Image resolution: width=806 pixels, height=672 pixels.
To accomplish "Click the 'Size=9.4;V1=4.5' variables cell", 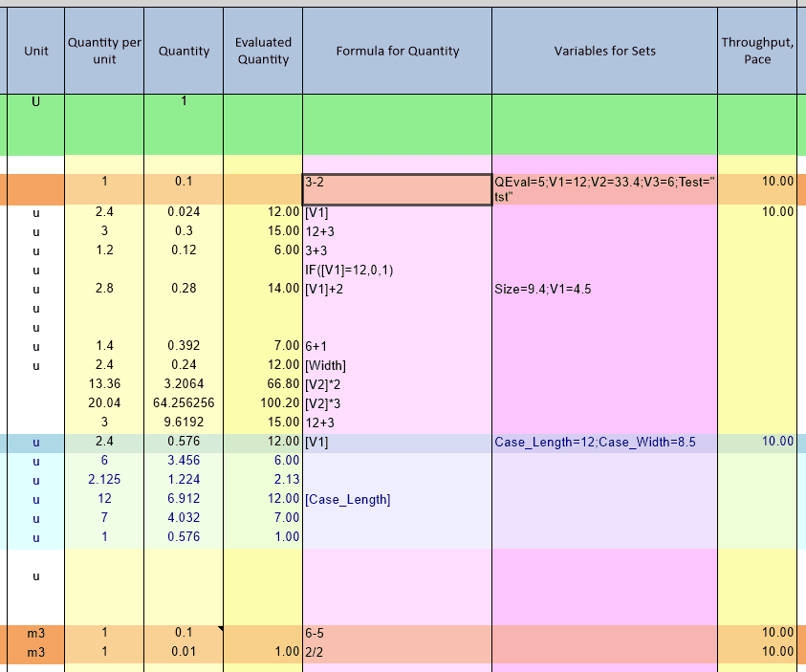I will coord(604,289).
